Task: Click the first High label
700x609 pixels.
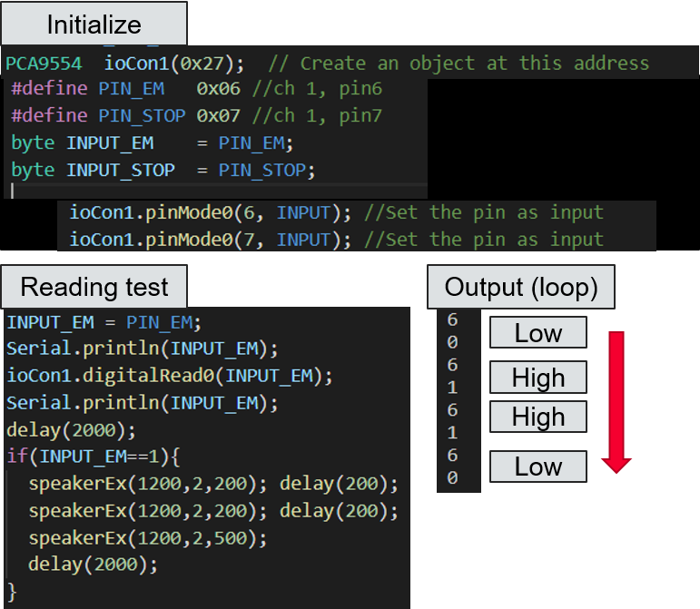Action: pyautogui.click(x=538, y=378)
